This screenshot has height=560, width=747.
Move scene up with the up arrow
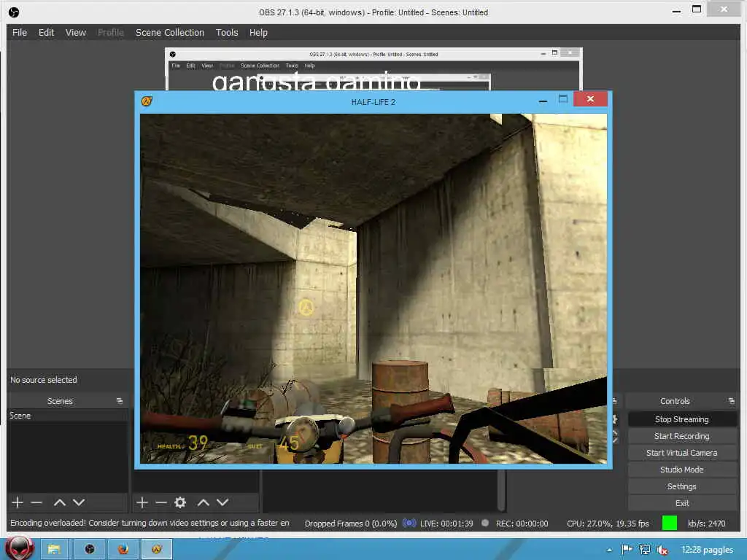(60, 502)
